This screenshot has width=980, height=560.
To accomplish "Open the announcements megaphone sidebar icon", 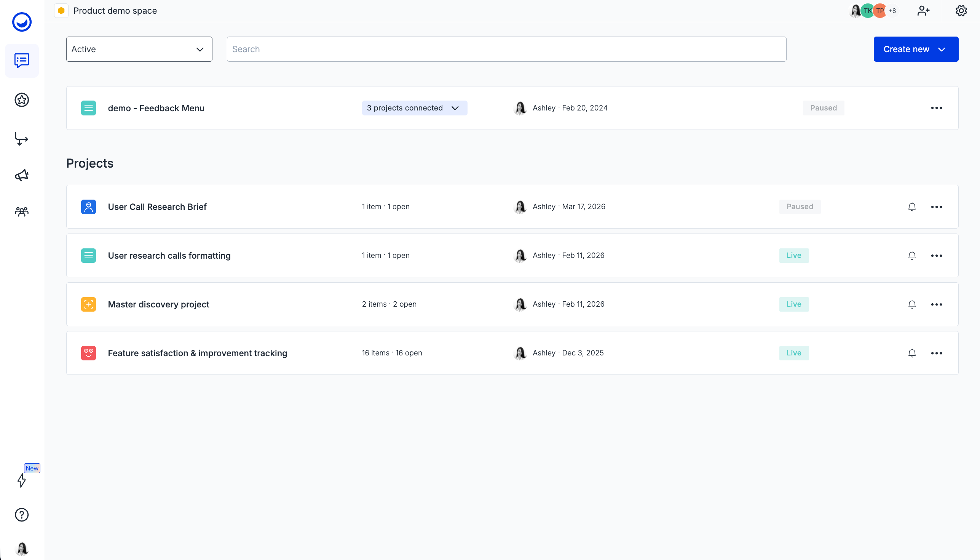I will [22, 175].
